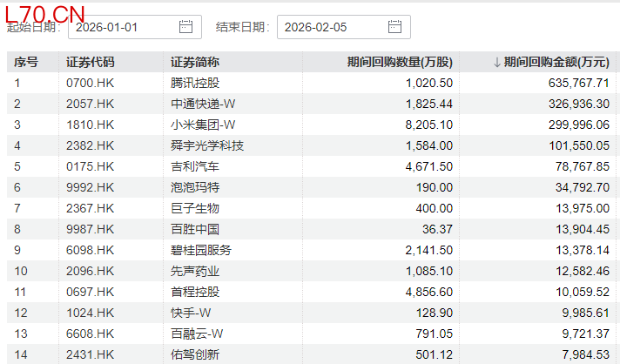Click repurchase quantity 2,141.50
This screenshot has height=364, width=620.
click(x=429, y=250)
